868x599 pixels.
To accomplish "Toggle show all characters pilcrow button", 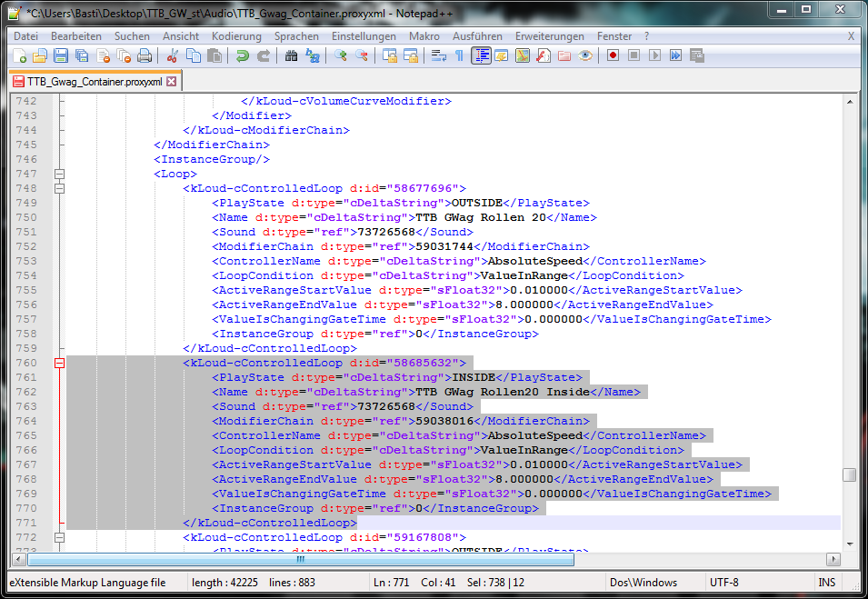I will pos(460,55).
